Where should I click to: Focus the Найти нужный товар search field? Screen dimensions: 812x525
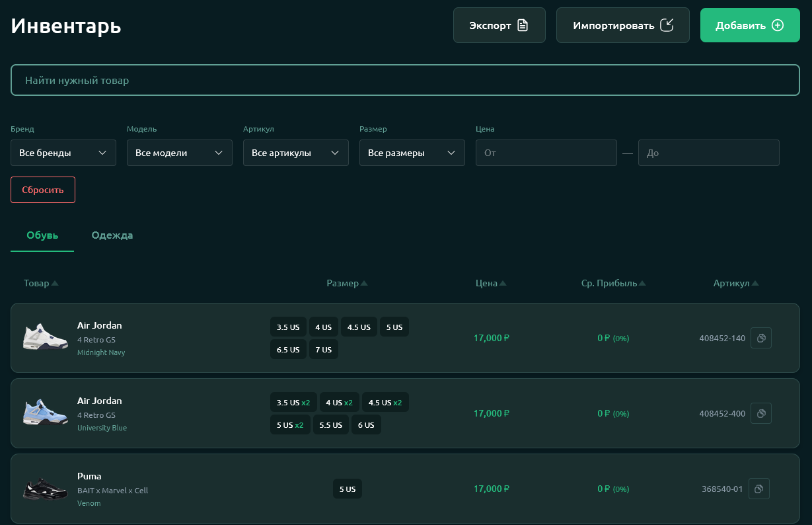click(x=405, y=81)
